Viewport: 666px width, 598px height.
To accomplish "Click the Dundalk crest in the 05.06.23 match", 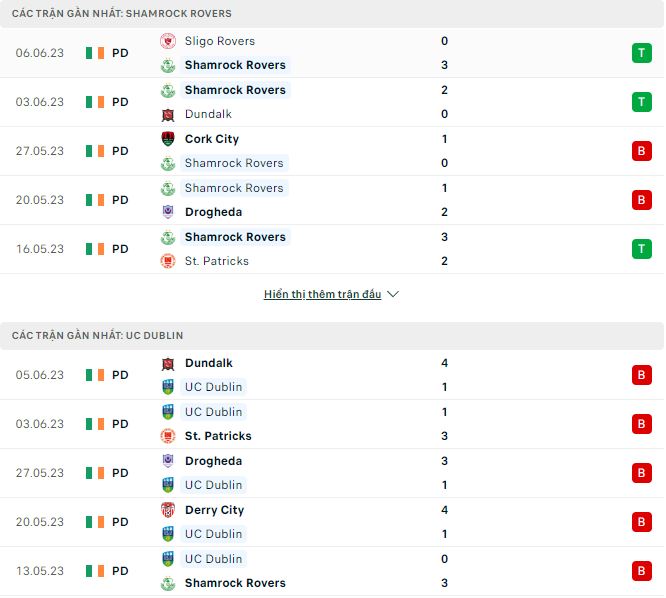I will tap(168, 363).
